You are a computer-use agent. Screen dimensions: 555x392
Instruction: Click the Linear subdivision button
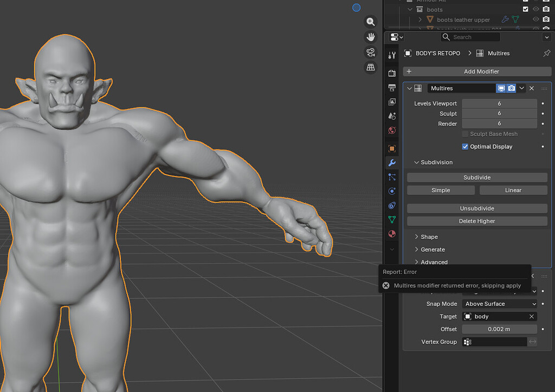(x=513, y=190)
